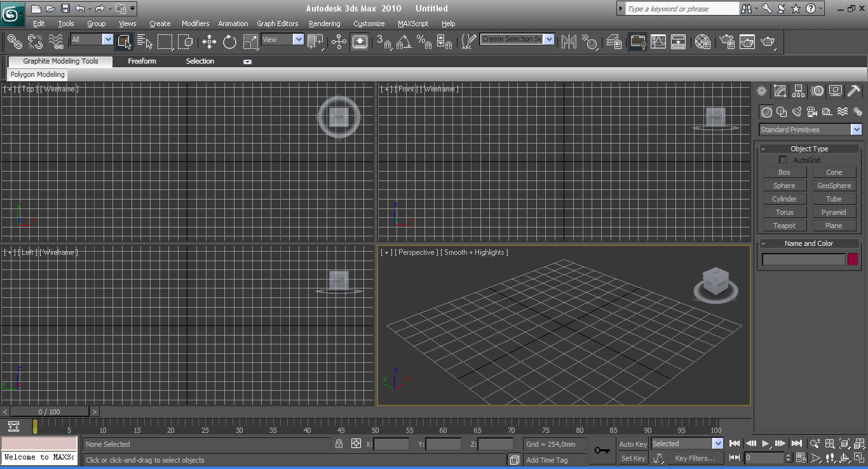This screenshot has width=868, height=469.
Task: Select the Select and Link tool
Action: point(15,42)
